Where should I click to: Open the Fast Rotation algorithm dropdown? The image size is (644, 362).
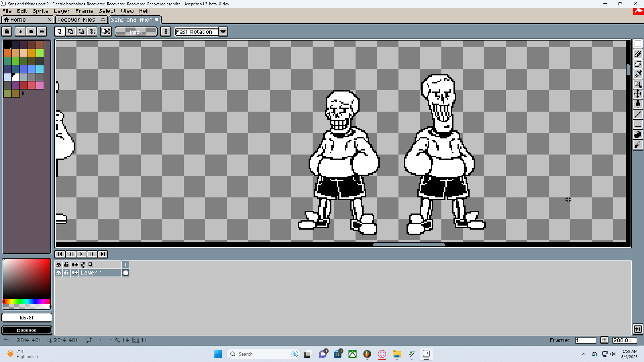click(x=223, y=32)
